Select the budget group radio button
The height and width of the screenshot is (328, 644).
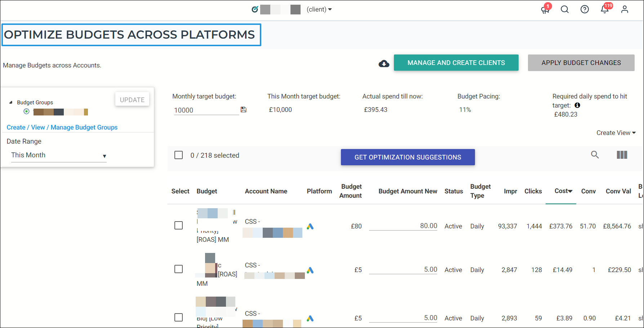pyautogui.click(x=26, y=111)
